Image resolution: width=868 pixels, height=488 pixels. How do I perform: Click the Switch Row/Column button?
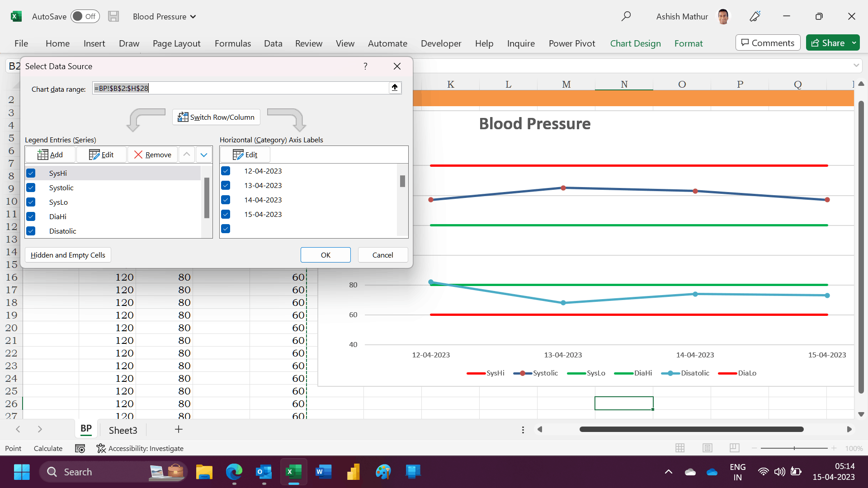[x=216, y=117]
